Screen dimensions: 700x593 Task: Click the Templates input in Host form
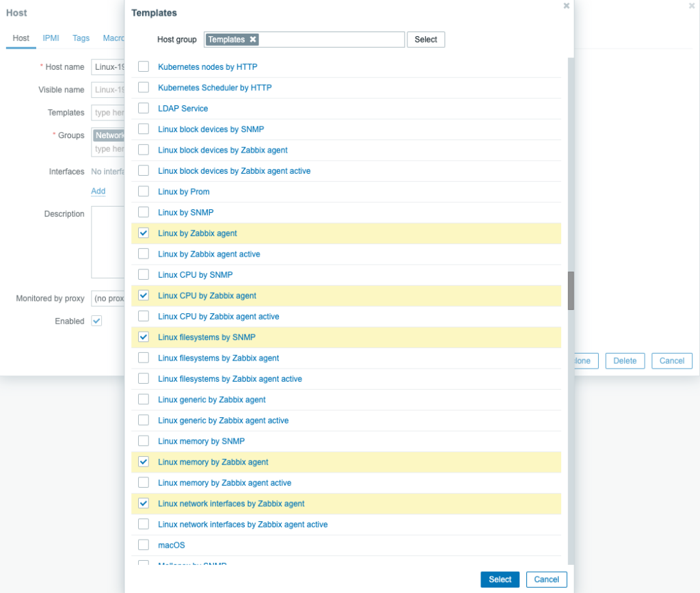(x=108, y=113)
